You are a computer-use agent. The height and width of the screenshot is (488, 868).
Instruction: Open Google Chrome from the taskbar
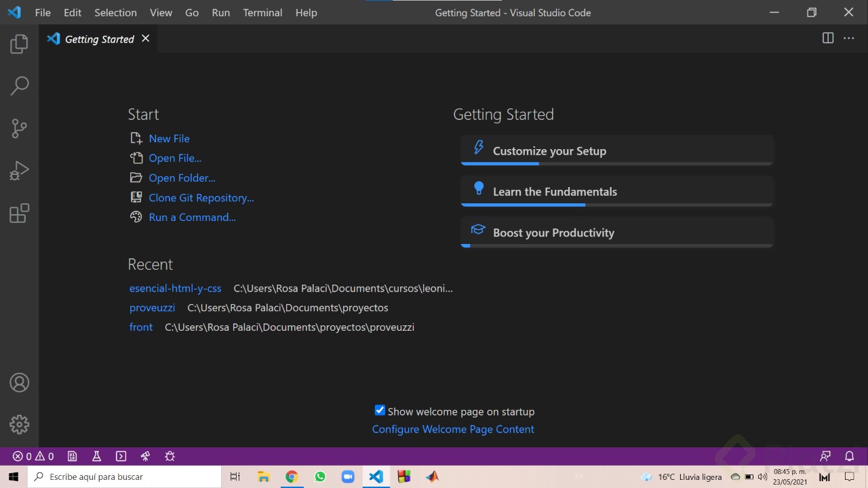(x=292, y=476)
